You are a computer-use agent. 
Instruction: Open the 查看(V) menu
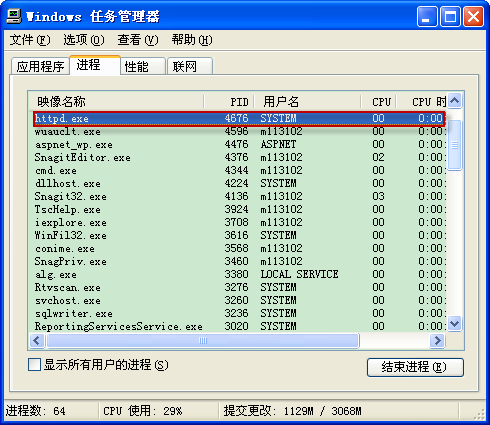point(138,40)
